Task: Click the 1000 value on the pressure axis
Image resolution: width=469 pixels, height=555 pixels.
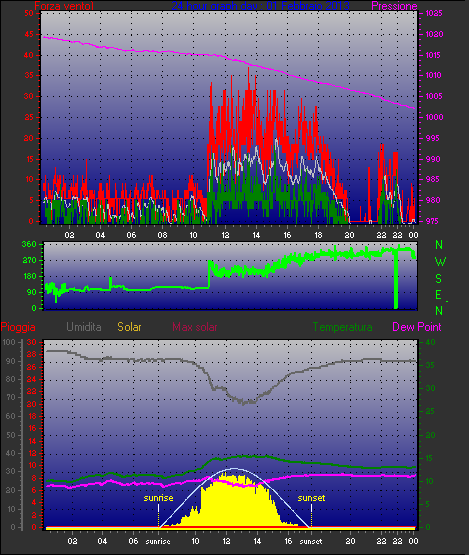Action: pyautogui.click(x=434, y=117)
